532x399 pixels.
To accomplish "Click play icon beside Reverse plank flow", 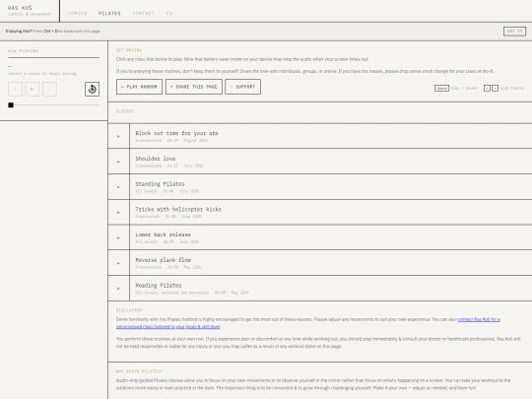I will tap(118, 263).
